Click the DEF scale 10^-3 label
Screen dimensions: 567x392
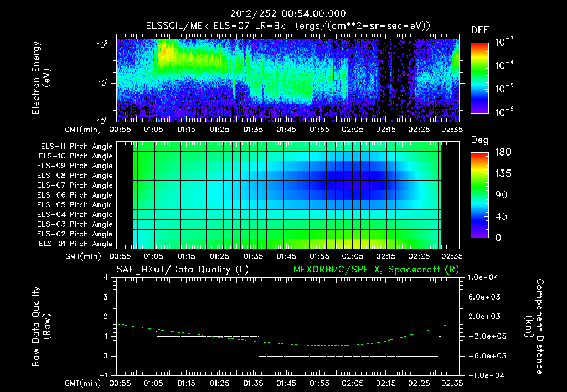click(x=504, y=42)
